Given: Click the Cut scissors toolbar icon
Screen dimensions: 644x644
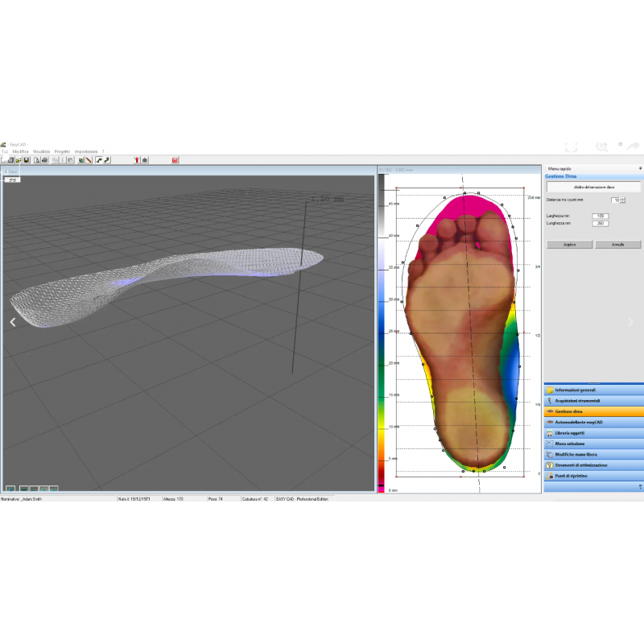Looking at the screenshot, I should pos(63,160).
